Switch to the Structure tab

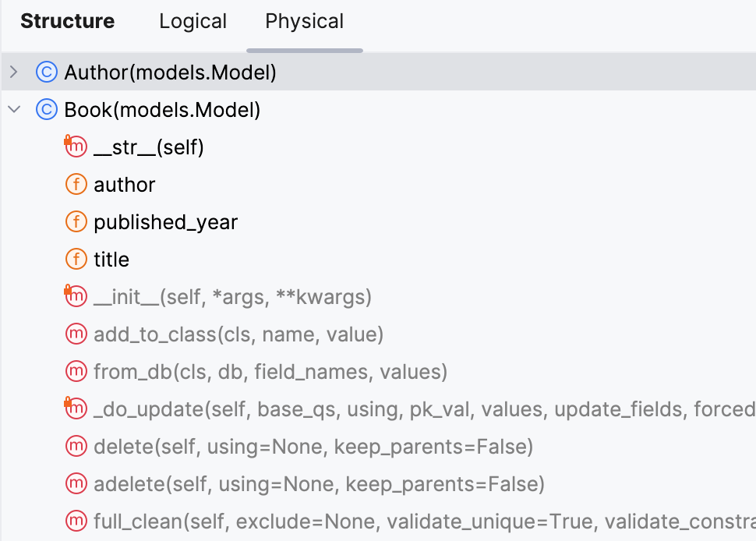coord(67,21)
